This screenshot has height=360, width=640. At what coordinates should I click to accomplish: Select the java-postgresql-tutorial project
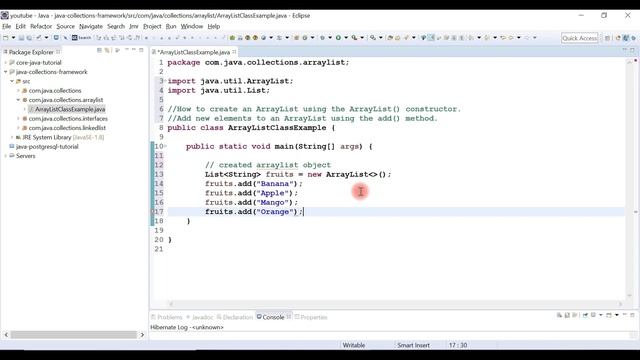[x=47, y=147]
